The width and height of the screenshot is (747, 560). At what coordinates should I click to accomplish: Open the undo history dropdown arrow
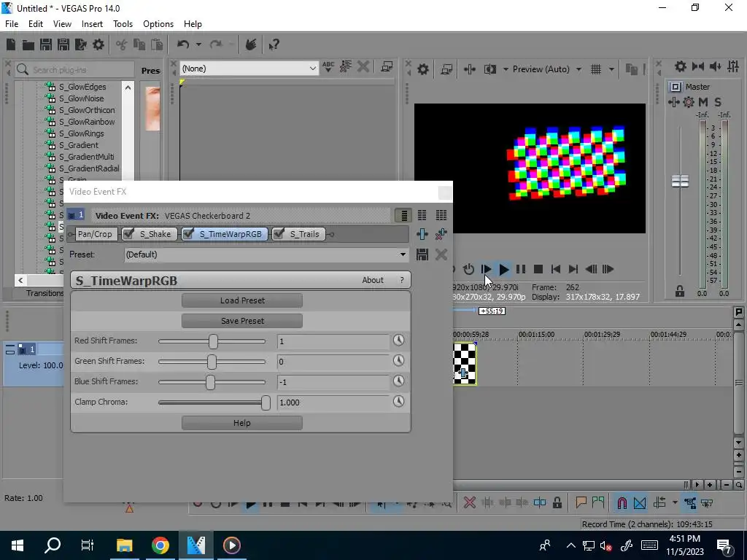[198, 44]
